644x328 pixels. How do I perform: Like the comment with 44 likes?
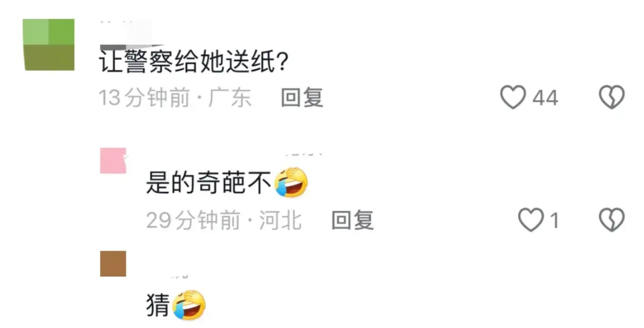(x=512, y=97)
